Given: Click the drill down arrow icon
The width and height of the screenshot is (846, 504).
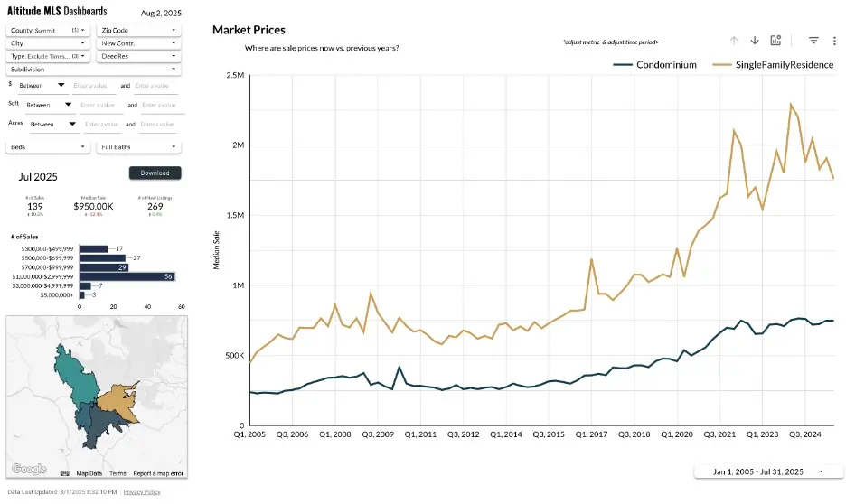Looking at the screenshot, I should coord(755,41).
